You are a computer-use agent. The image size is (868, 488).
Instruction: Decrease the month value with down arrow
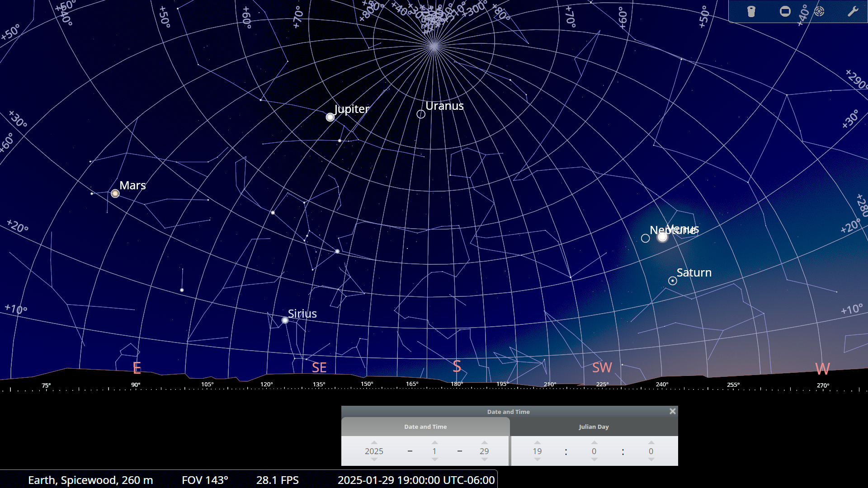[x=434, y=460]
